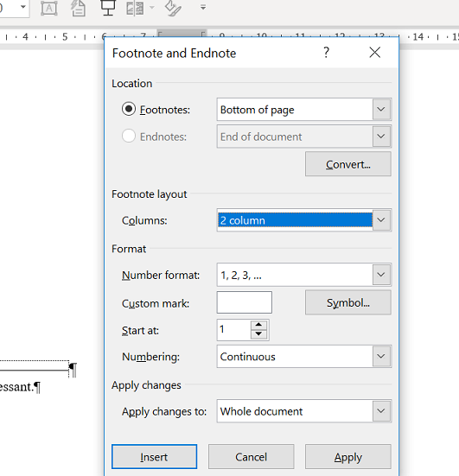The image size is (459, 476).
Task: Click the word 'essant.' in the document
Action: [16, 387]
